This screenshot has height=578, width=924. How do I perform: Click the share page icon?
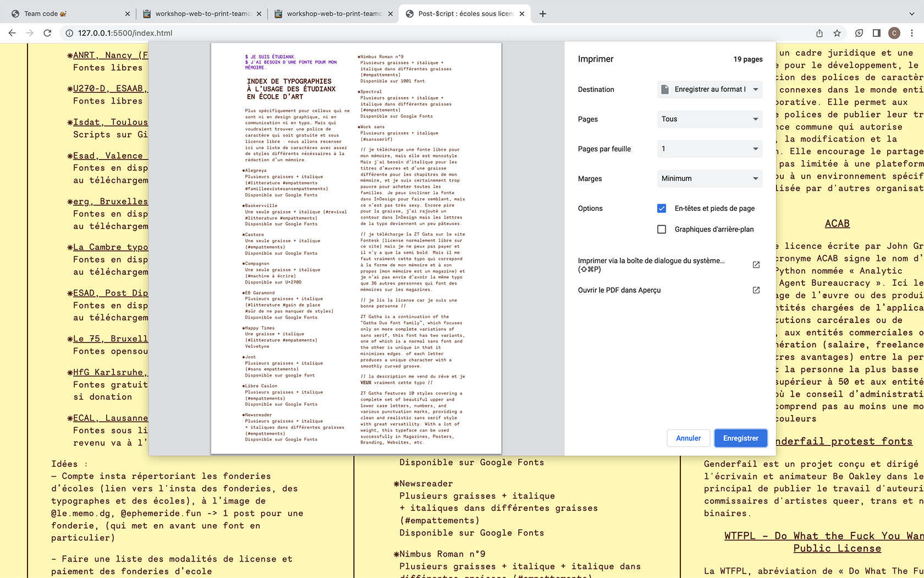coord(820,33)
